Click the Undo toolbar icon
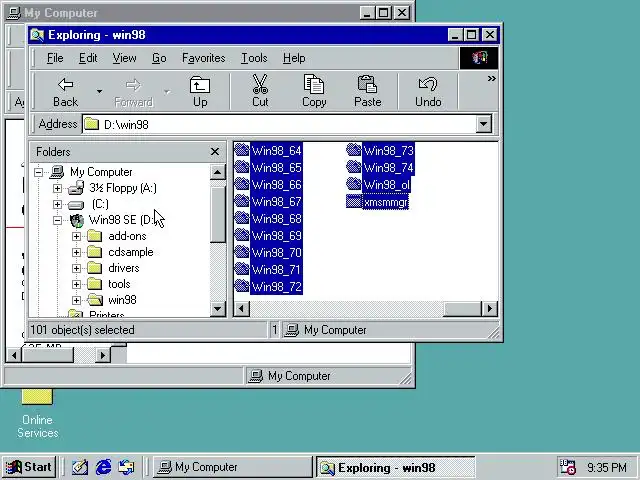Image resolution: width=640 pixels, height=480 pixels. (428, 85)
